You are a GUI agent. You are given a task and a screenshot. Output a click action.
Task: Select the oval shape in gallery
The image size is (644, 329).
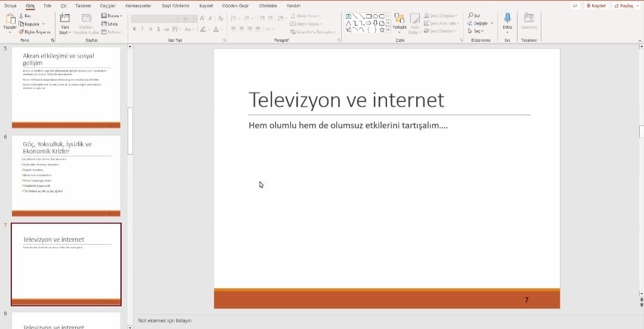click(375, 17)
